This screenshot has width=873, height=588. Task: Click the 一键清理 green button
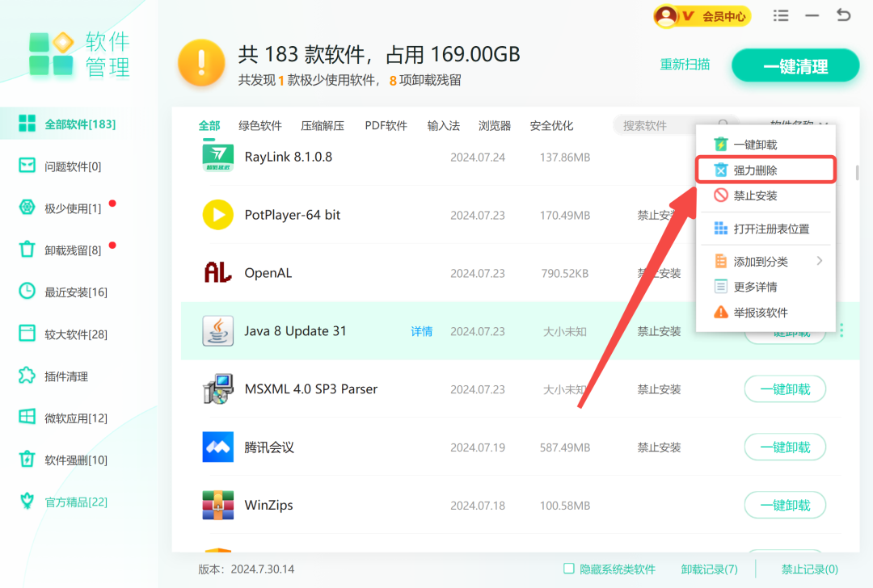click(x=795, y=66)
